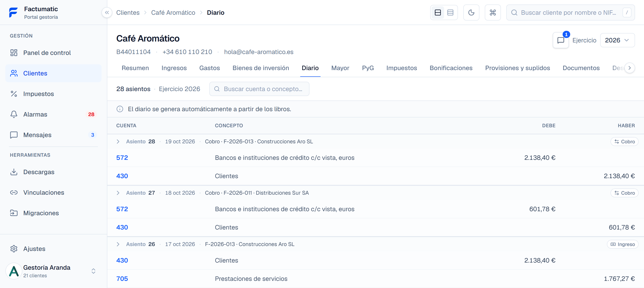Collapse the sidebar with double-chevron button
Screen dimensions: 644x288
click(x=107, y=13)
